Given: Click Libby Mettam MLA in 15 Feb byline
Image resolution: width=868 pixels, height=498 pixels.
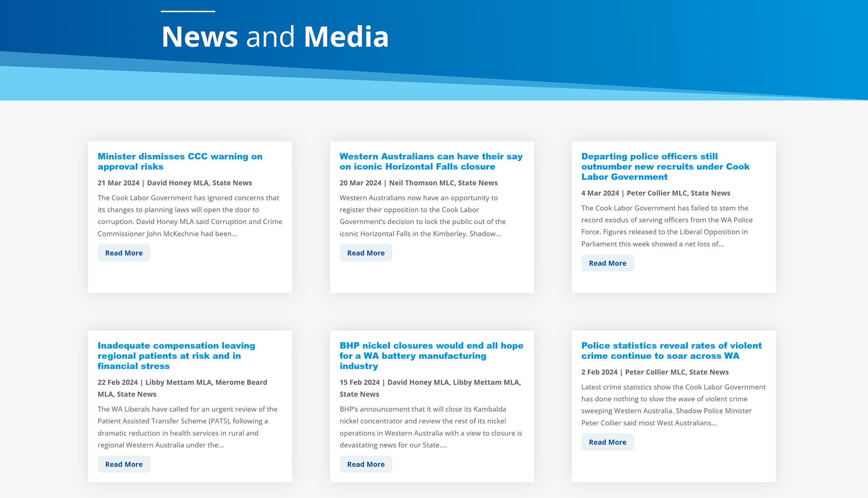Looking at the screenshot, I should coord(486,382).
